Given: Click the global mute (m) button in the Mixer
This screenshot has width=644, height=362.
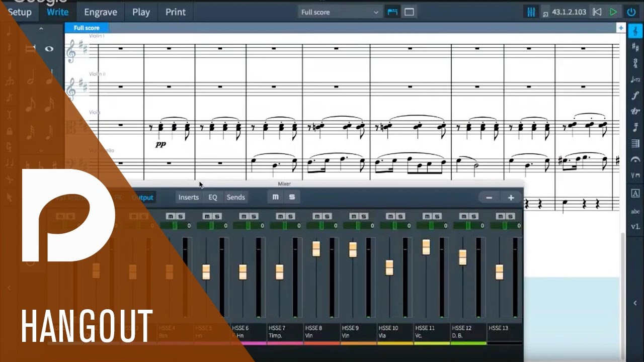Looking at the screenshot, I should click(x=275, y=197).
